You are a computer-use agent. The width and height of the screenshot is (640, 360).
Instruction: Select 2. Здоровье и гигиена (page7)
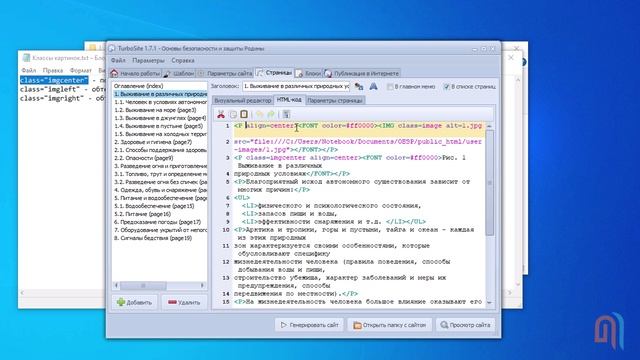[x=160, y=142]
